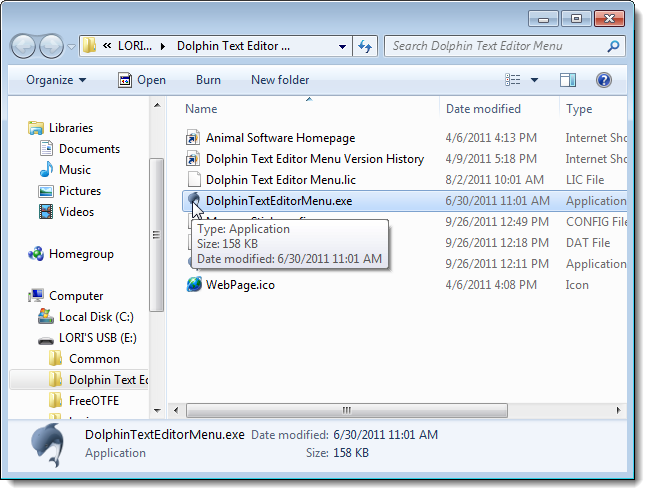Toggle the preview pane
The image size is (650, 495).
568,80
